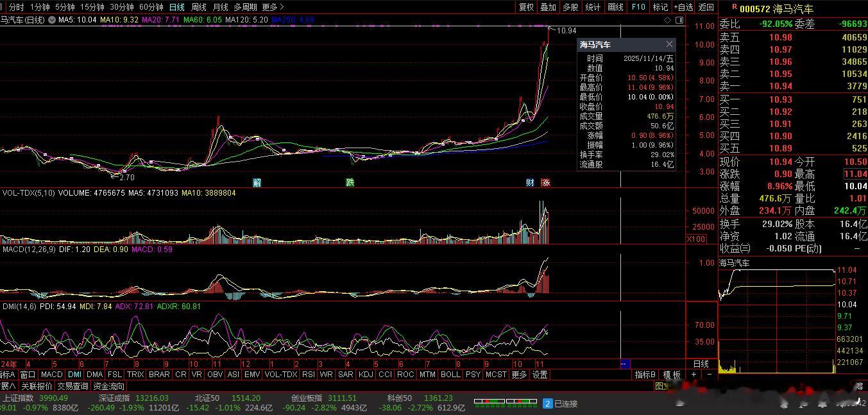Open the indicator 设置 settings
The image size is (868, 415).
[540, 375]
